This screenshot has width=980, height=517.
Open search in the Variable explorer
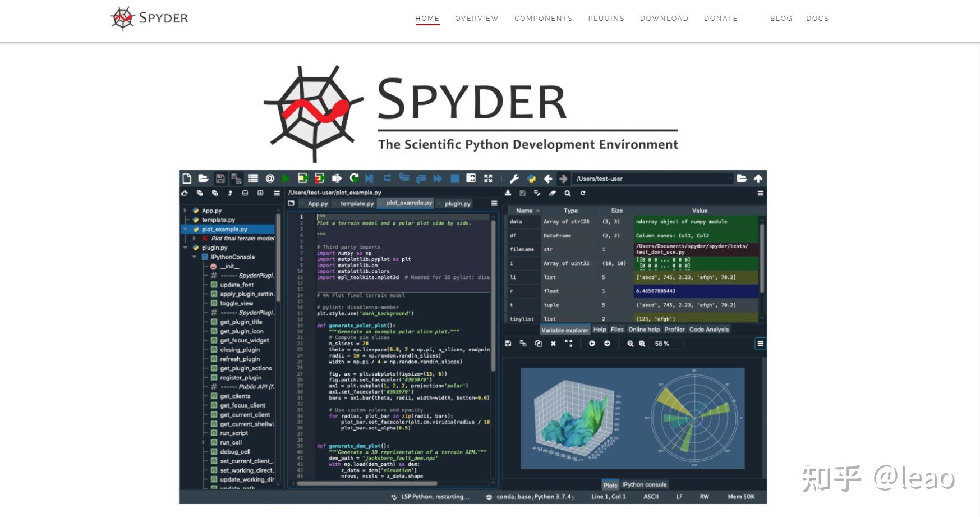click(568, 194)
